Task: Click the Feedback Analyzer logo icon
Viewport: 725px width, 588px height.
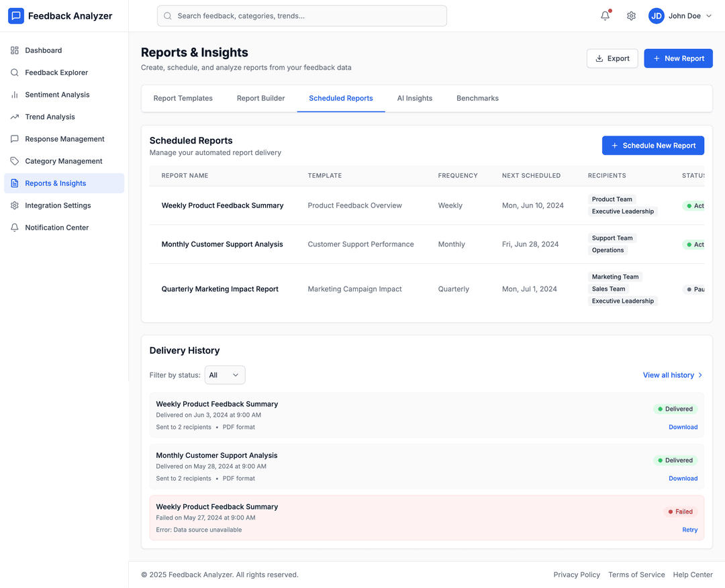Action: 16,16
